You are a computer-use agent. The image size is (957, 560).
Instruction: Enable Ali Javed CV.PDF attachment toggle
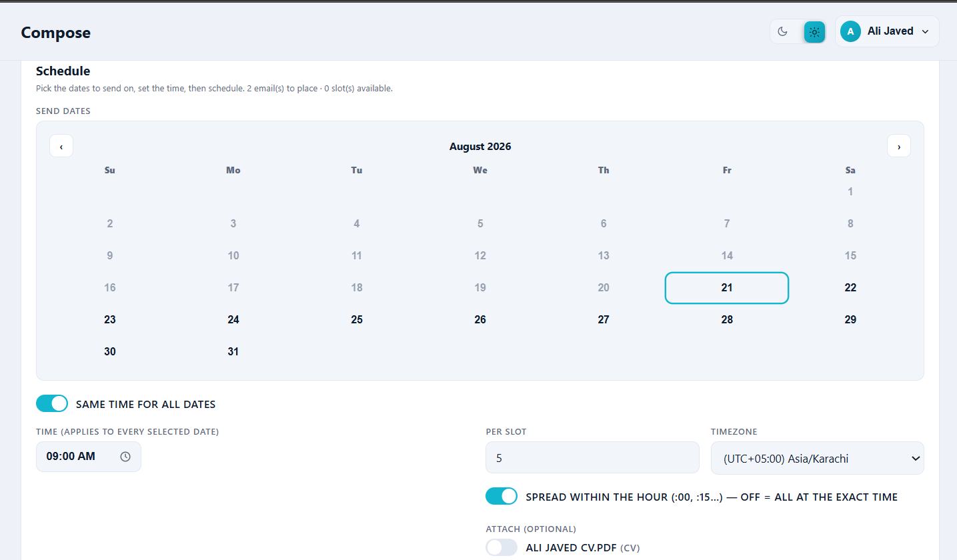click(x=502, y=547)
